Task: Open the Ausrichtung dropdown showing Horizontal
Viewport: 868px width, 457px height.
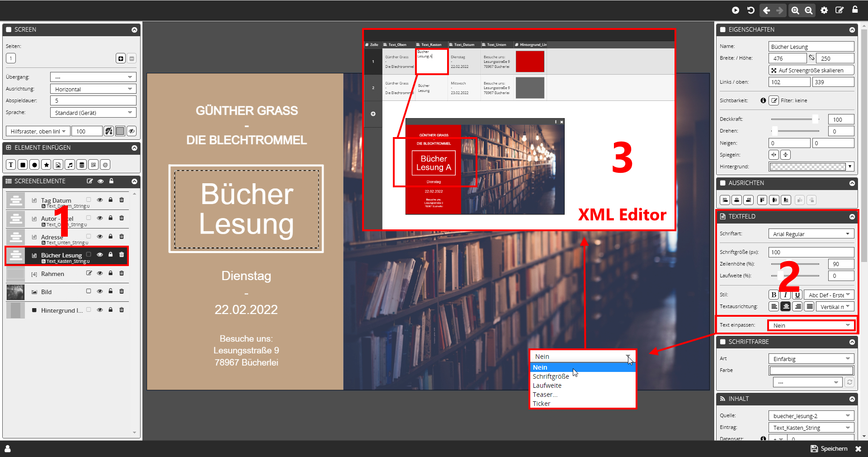Action: (x=93, y=89)
